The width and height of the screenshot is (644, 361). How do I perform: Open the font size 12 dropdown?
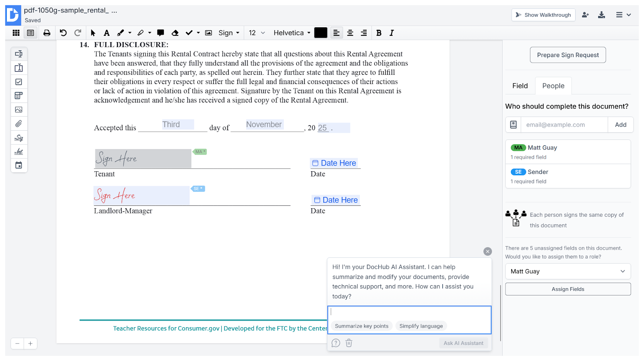(257, 33)
